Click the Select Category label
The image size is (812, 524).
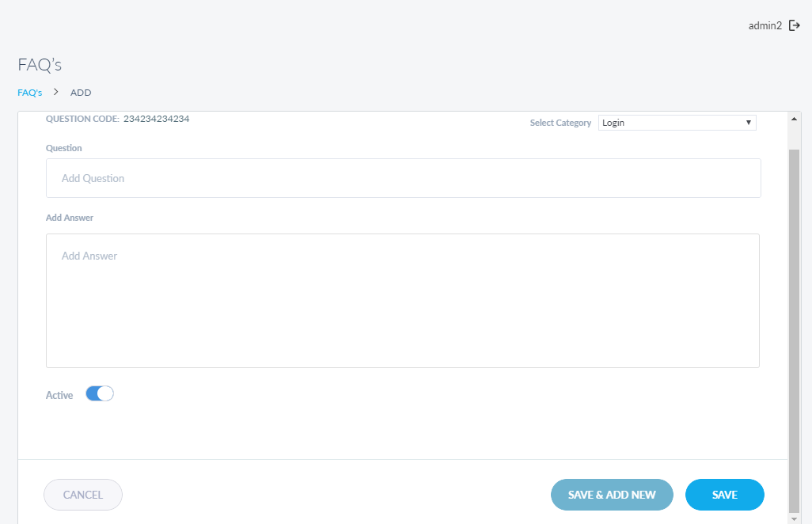(560, 123)
